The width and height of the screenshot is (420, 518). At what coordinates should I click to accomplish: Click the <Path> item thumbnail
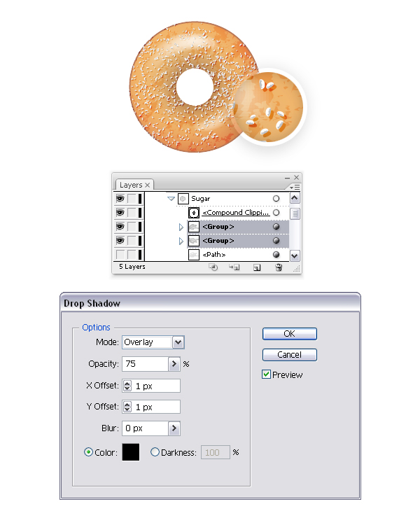194,255
